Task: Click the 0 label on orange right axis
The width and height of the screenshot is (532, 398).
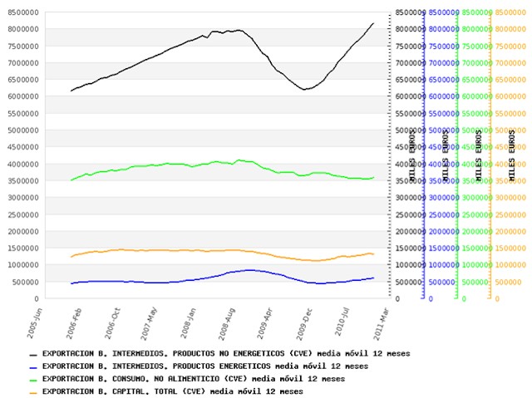Action: 497,299
